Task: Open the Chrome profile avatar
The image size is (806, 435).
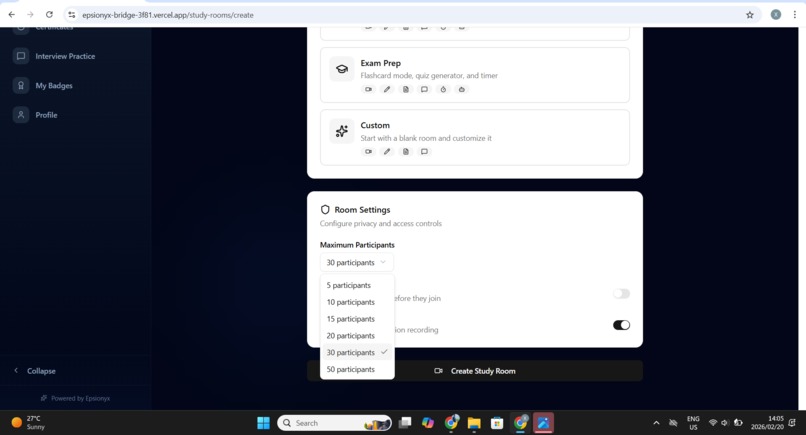Action: click(776, 15)
